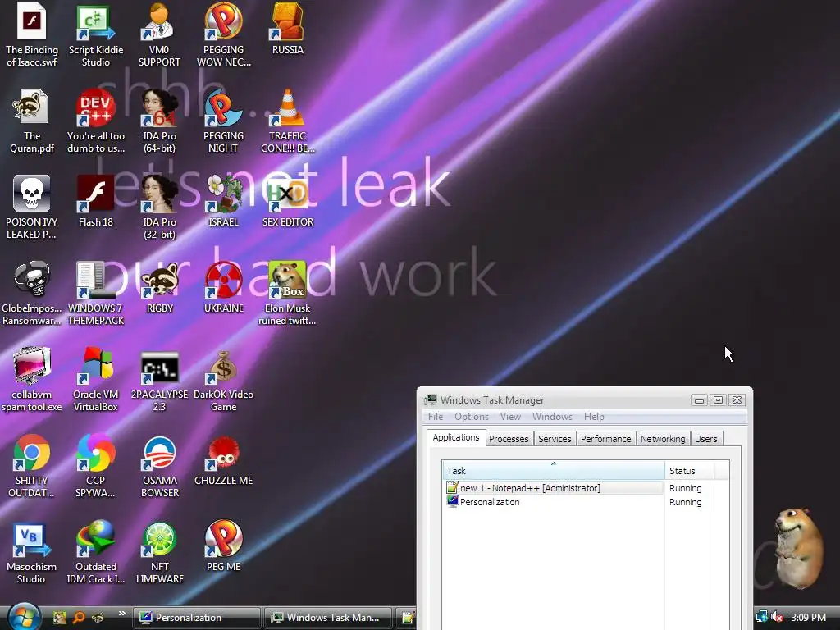840x630 pixels.
Task: Select the 2PACALYPSE 2.3 command prompt shortcut
Action: tap(159, 380)
